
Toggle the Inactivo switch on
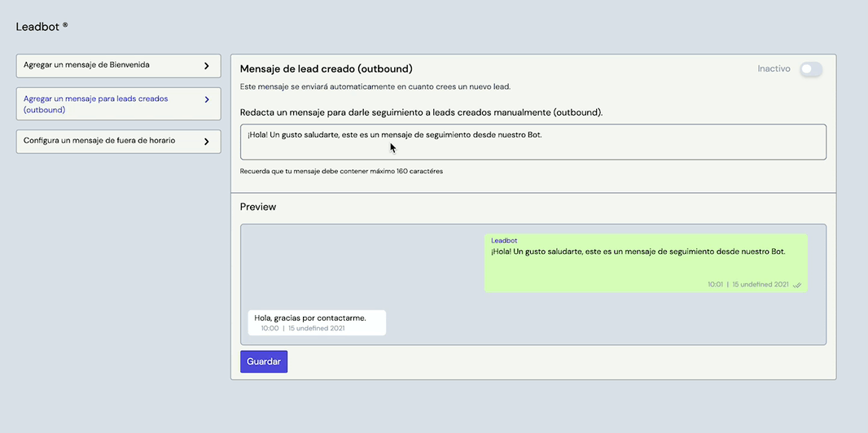811,69
